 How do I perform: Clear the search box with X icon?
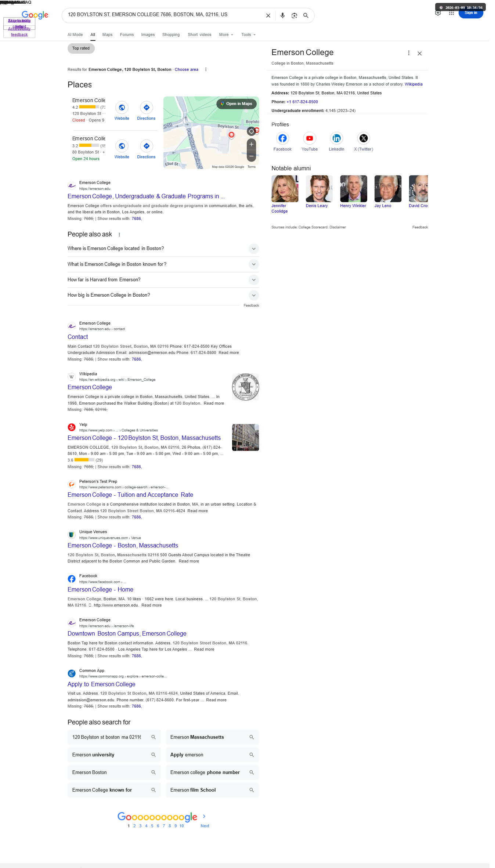point(268,15)
